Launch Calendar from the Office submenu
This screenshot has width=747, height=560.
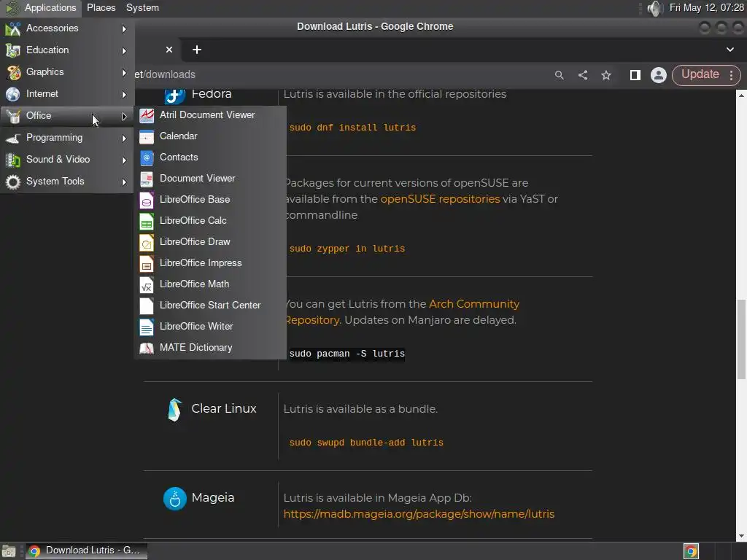pos(210,136)
